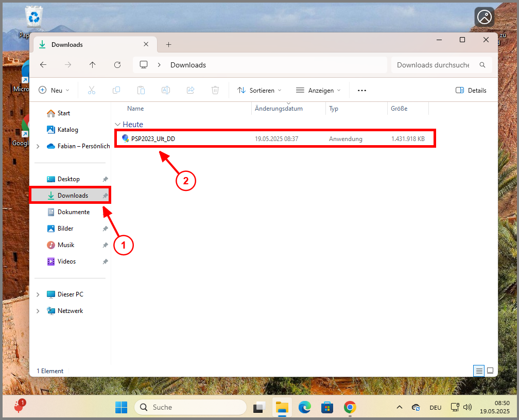Open a new Explorer tab with the plus button
Screen dimensions: 519x420
pyautogui.click(x=168, y=44)
